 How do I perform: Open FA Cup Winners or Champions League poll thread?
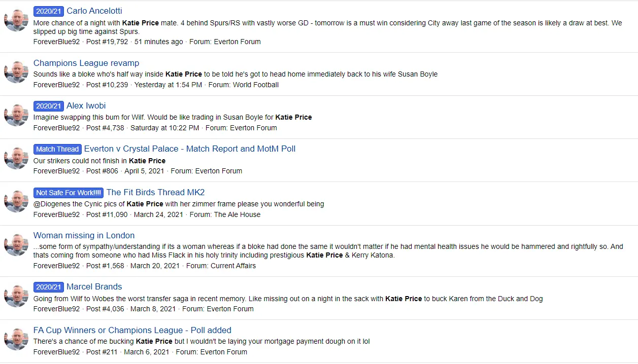tap(132, 330)
